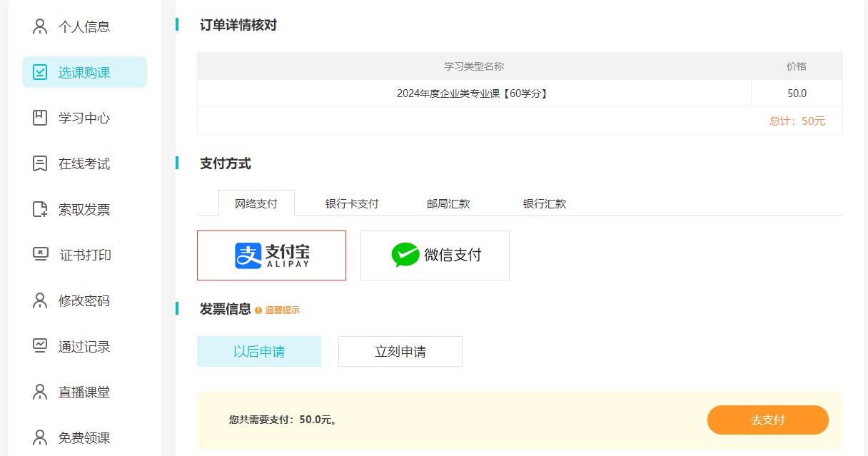Click the 选课购课 checkmark icon

click(x=40, y=73)
